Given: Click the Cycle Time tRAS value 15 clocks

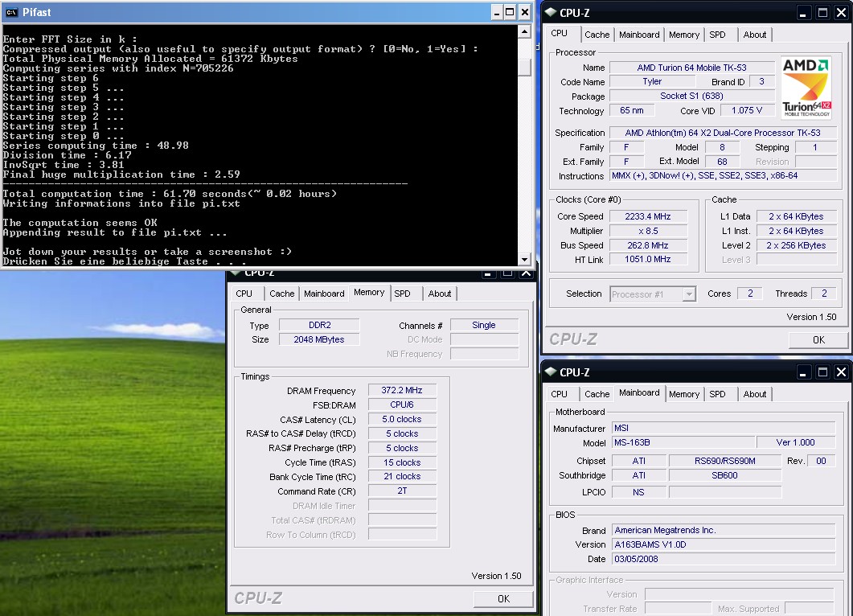Looking at the screenshot, I should click(402, 462).
